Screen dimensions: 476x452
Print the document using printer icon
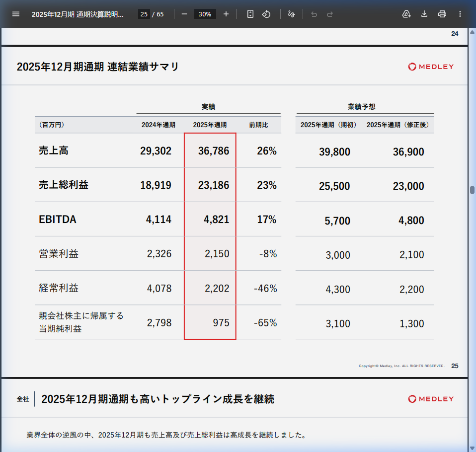coord(442,14)
